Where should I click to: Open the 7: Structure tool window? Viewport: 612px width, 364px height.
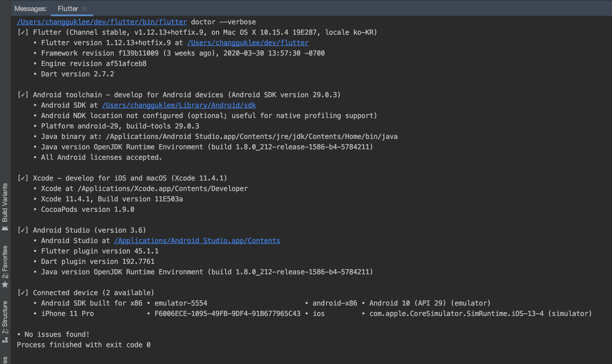[x=5, y=317]
